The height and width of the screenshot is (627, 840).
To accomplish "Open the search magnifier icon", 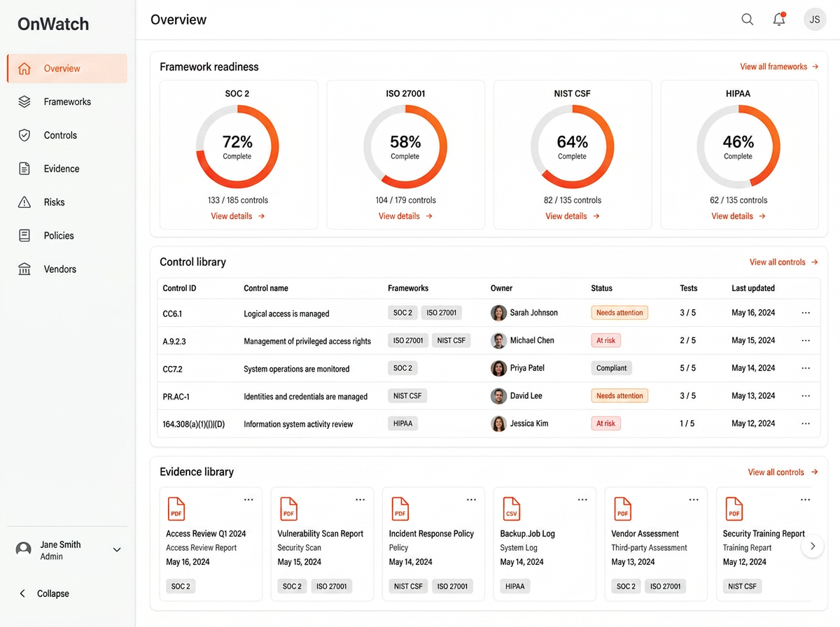I will click(x=748, y=20).
